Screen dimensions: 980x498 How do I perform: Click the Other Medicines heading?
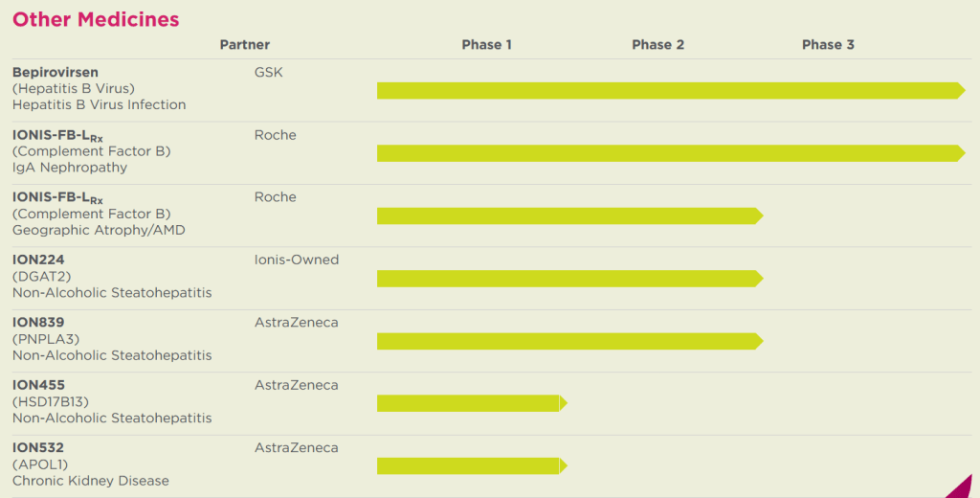(96, 19)
